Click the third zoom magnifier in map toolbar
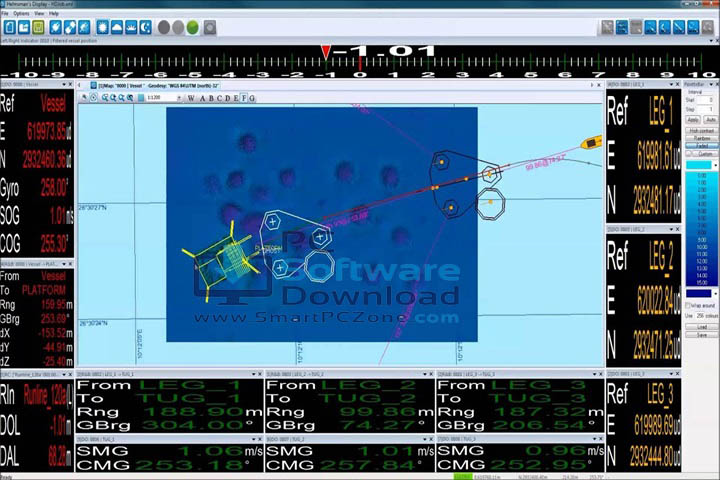 point(122,97)
